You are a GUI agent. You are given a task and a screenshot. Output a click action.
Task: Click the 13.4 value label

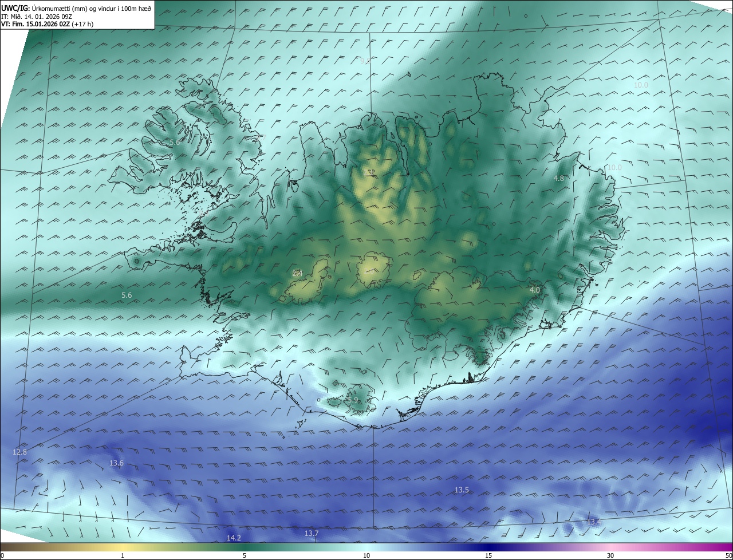(594, 522)
